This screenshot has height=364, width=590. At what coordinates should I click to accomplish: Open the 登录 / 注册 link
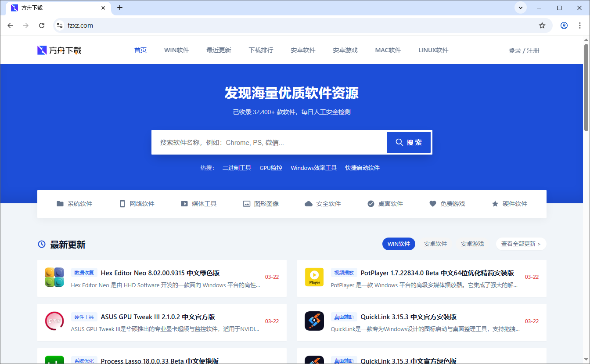[x=524, y=50]
